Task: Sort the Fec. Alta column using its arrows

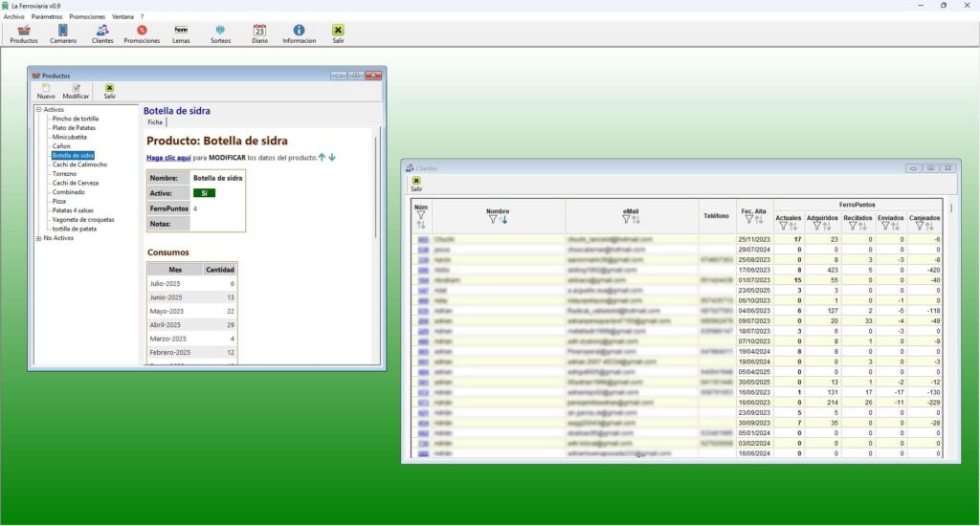Action: 759,220
